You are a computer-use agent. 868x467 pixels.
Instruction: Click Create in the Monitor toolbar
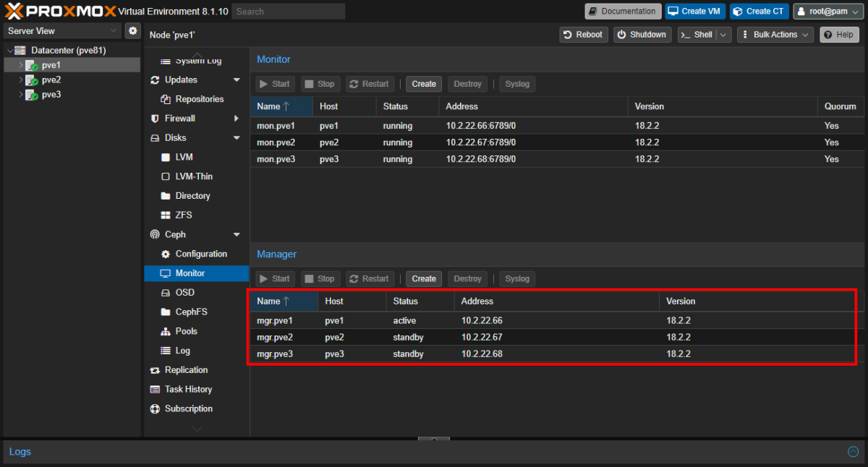pos(424,84)
